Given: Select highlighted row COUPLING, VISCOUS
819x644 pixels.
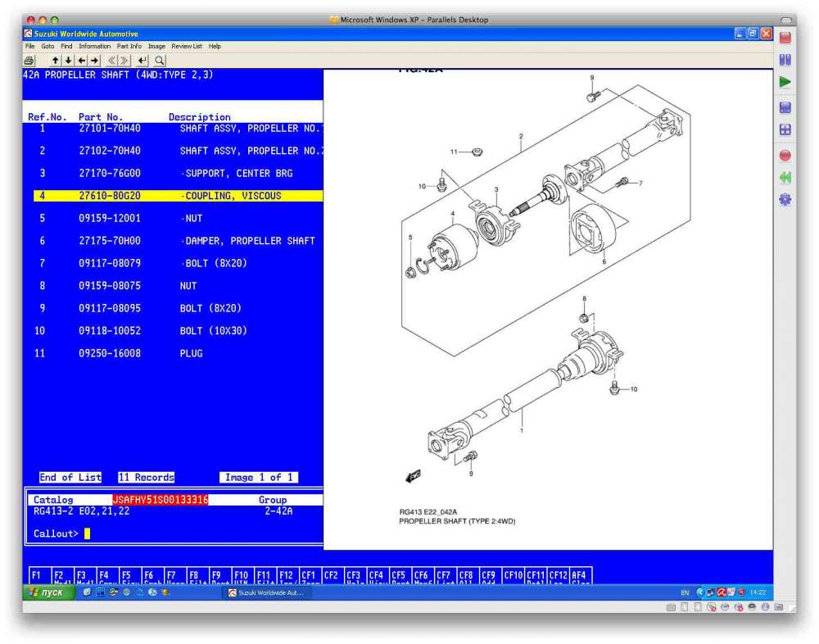Looking at the screenshot, I should tap(178, 196).
